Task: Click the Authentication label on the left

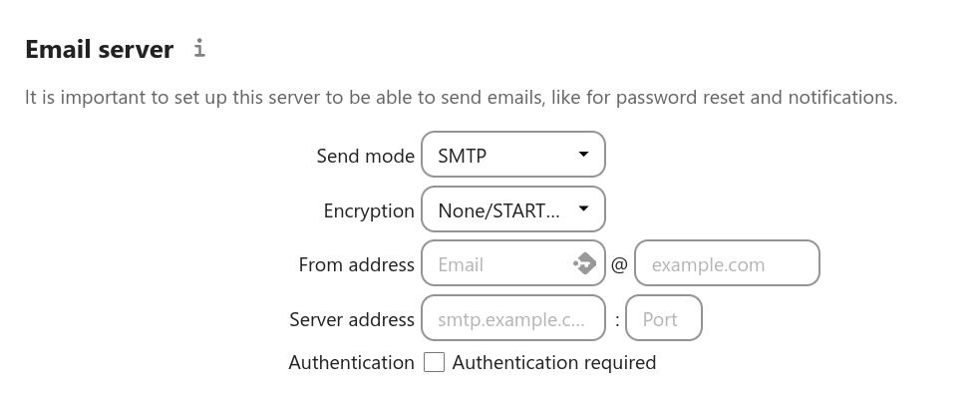Action: pos(351,362)
